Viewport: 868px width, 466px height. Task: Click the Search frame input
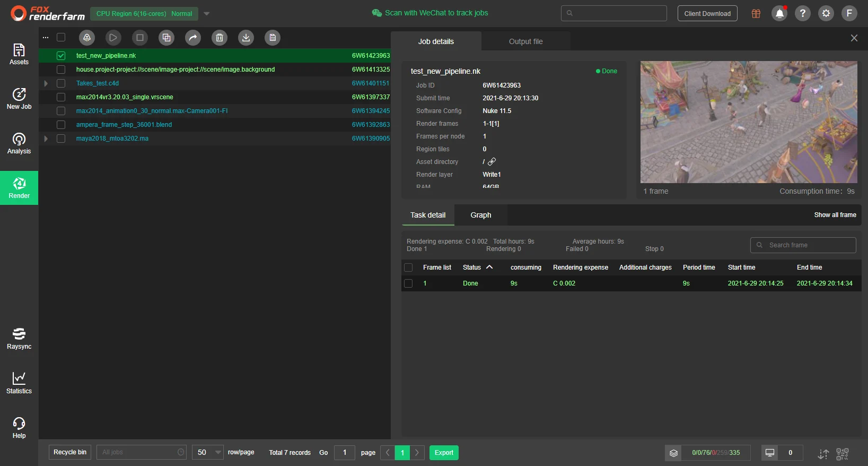803,245
